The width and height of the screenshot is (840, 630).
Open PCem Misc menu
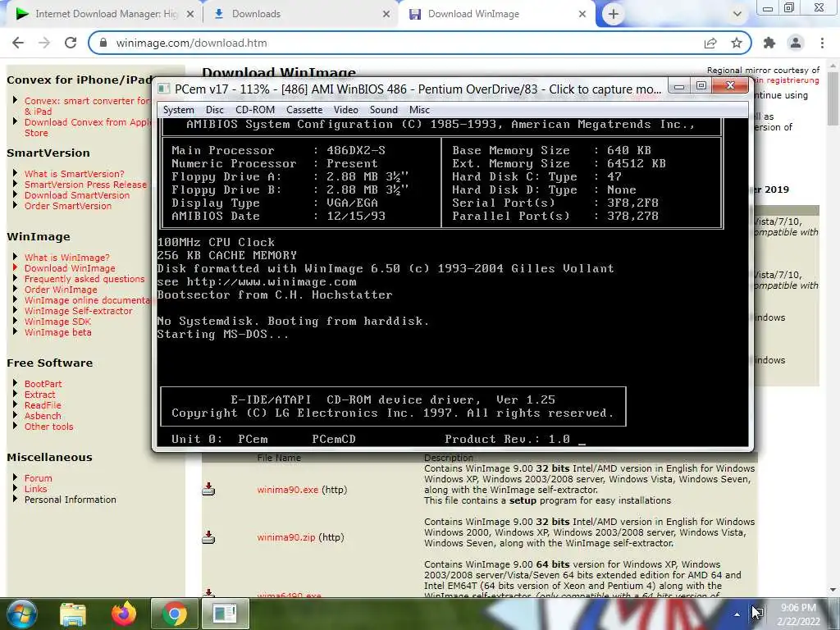pyautogui.click(x=419, y=110)
